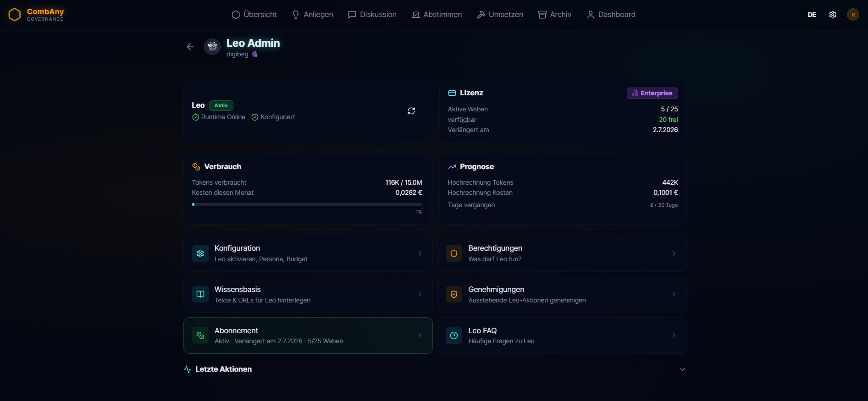
Task: Go back using the arrow icon
Action: (190, 47)
